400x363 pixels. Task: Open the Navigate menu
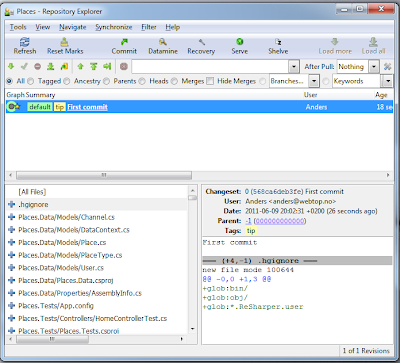click(x=73, y=27)
